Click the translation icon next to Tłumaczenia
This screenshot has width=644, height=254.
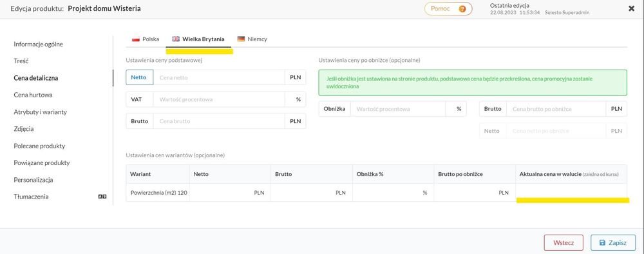[102, 197]
